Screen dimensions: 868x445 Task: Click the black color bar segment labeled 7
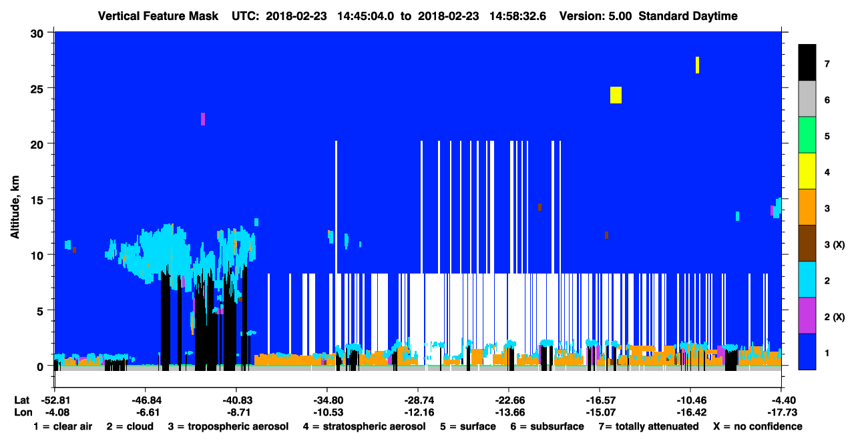pyautogui.click(x=807, y=63)
